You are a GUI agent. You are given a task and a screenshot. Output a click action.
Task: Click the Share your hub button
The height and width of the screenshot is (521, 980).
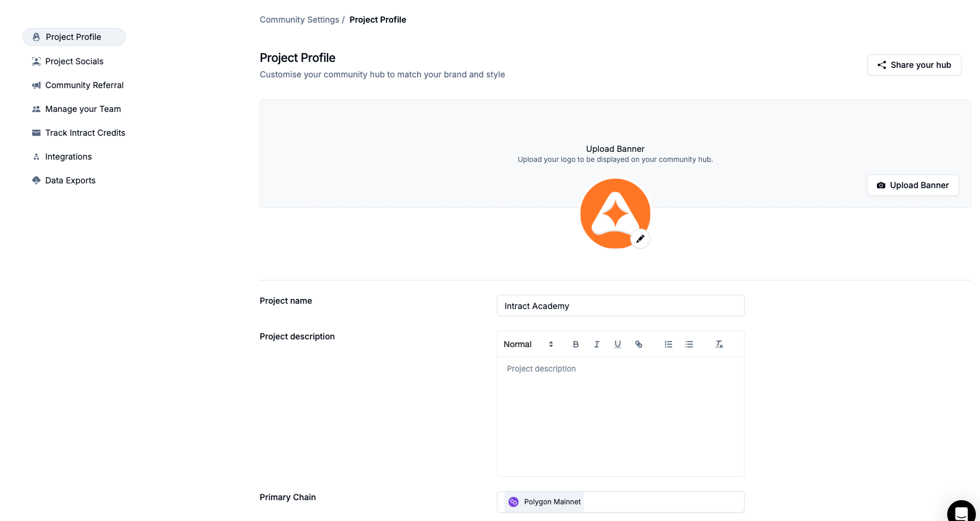pyautogui.click(x=914, y=65)
